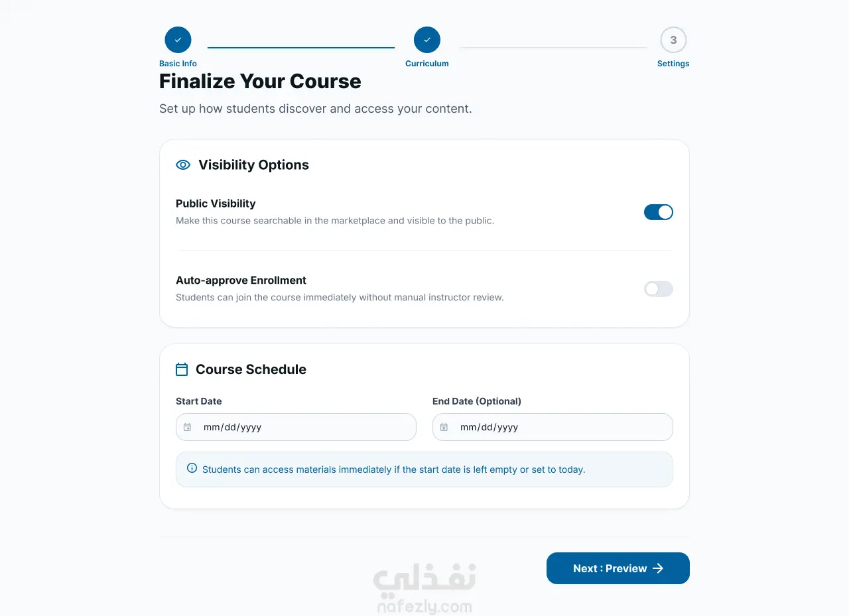Screen dimensions: 849x616
Task: Go to the Basic Info step label
Action: (178, 64)
